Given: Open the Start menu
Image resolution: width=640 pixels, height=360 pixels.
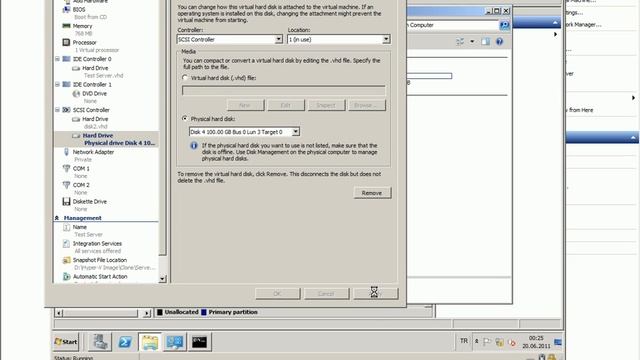Looking at the screenshot, I should [x=66, y=342].
